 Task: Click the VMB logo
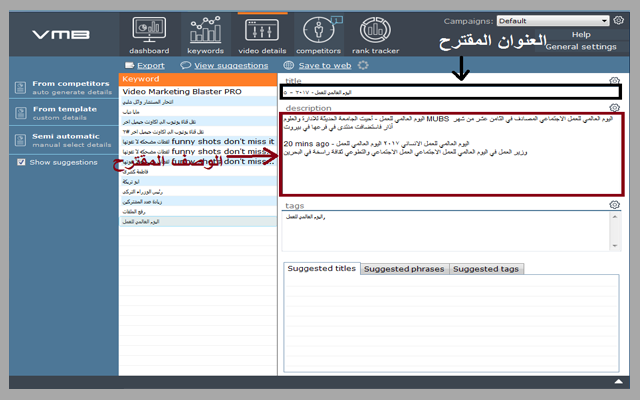pyautogui.click(x=60, y=35)
